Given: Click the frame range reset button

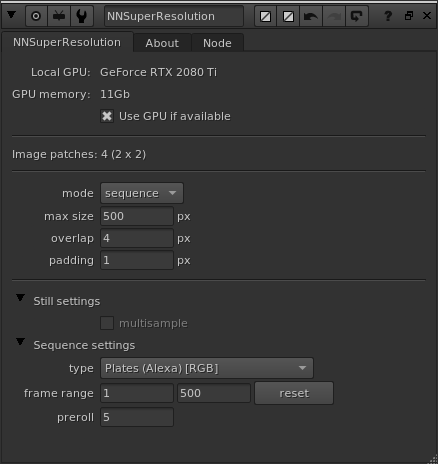Looking at the screenshot, I should pyautogui.click(x=294, y=393).
